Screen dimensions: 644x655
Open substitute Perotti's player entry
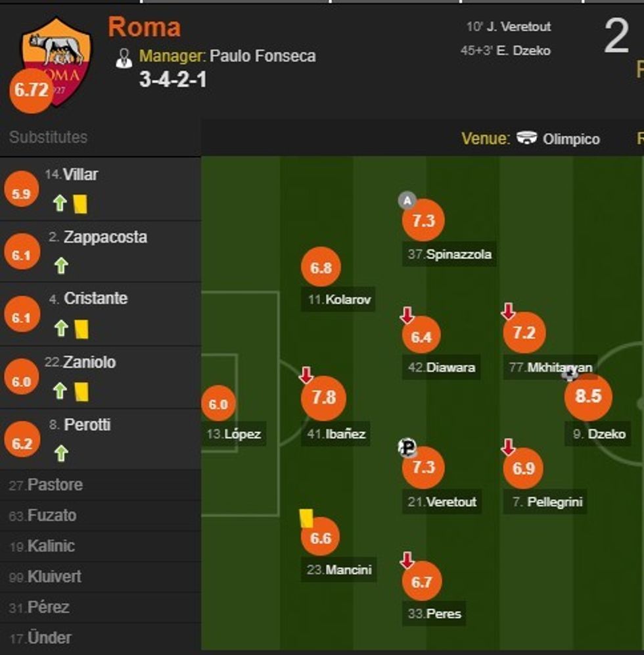[87, 425]
